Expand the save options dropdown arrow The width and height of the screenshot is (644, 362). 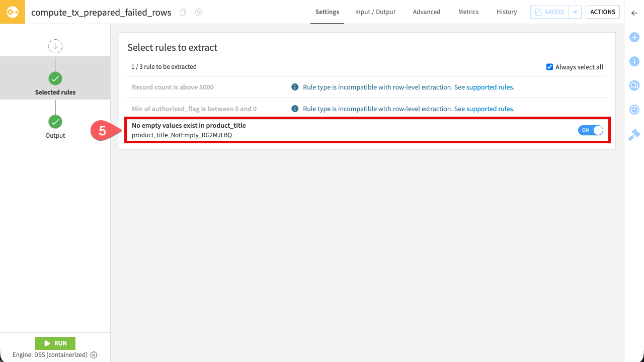[x=576, y=12]
